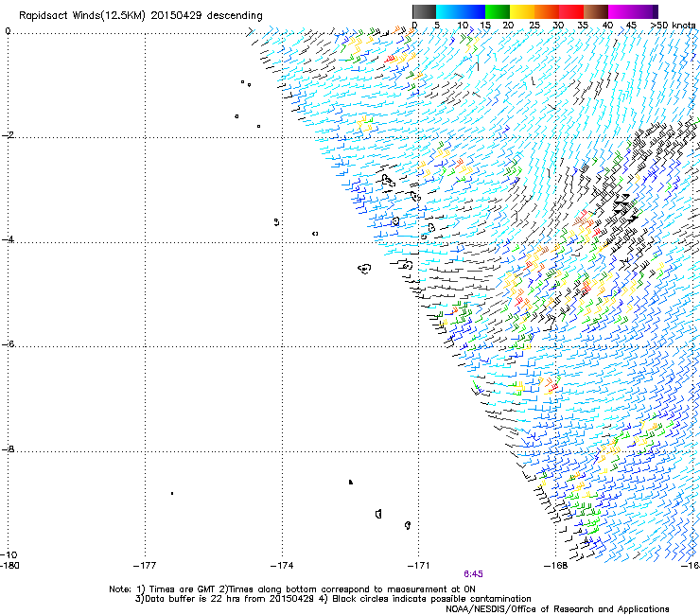700x615 pixels.
Task: Click the 'Times are GMT' note line
Action: pos(292,589)
